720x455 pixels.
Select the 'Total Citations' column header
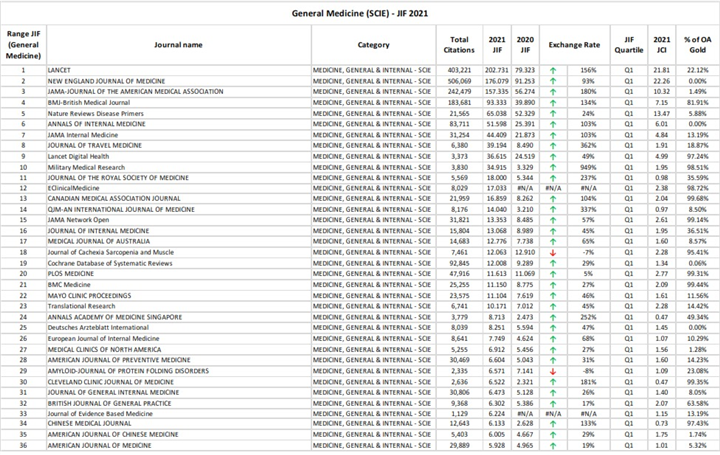click(x=459, y=45)
